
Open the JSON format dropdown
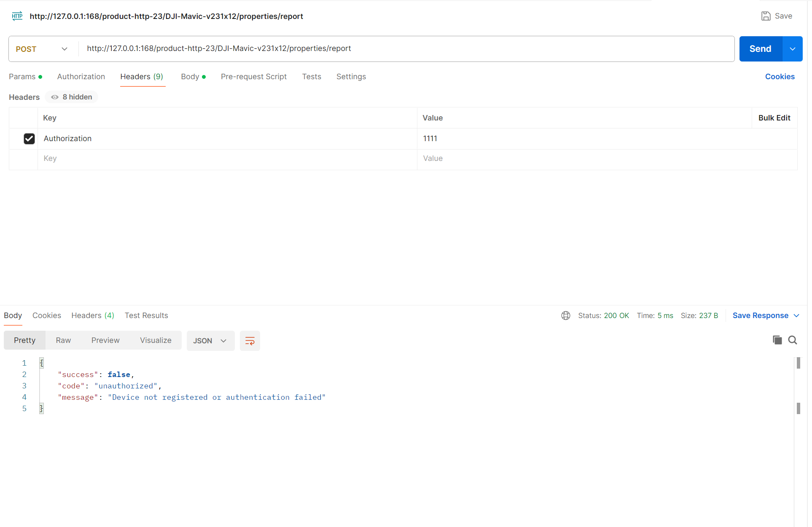point(210,341)
